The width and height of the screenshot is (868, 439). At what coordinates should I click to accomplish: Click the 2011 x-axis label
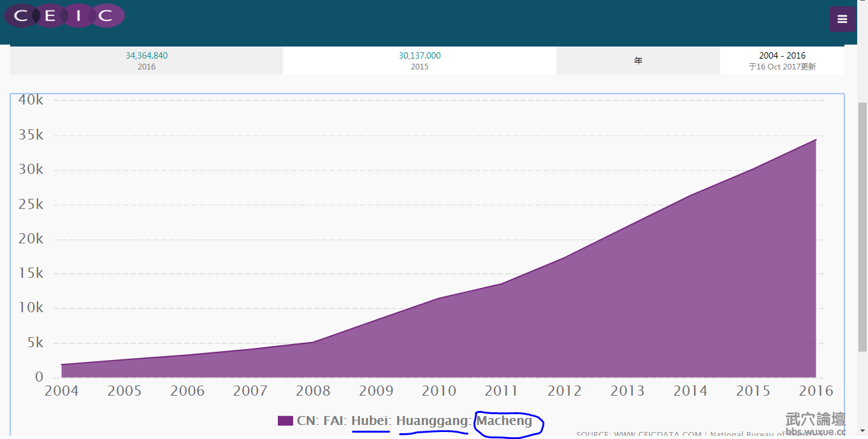502,391
